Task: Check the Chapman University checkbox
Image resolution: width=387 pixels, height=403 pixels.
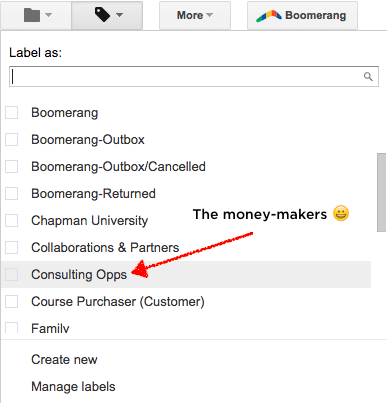Action: point(12,220)
